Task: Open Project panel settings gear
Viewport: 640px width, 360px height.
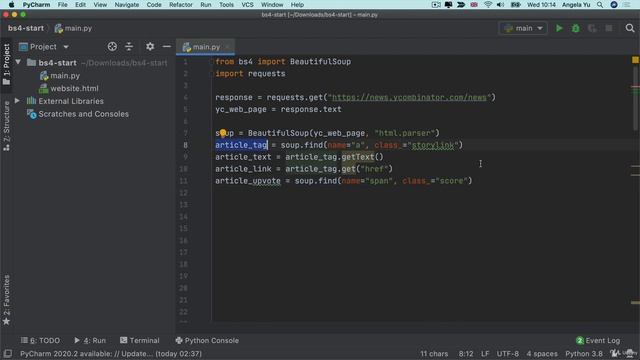Action: (150, 47)
